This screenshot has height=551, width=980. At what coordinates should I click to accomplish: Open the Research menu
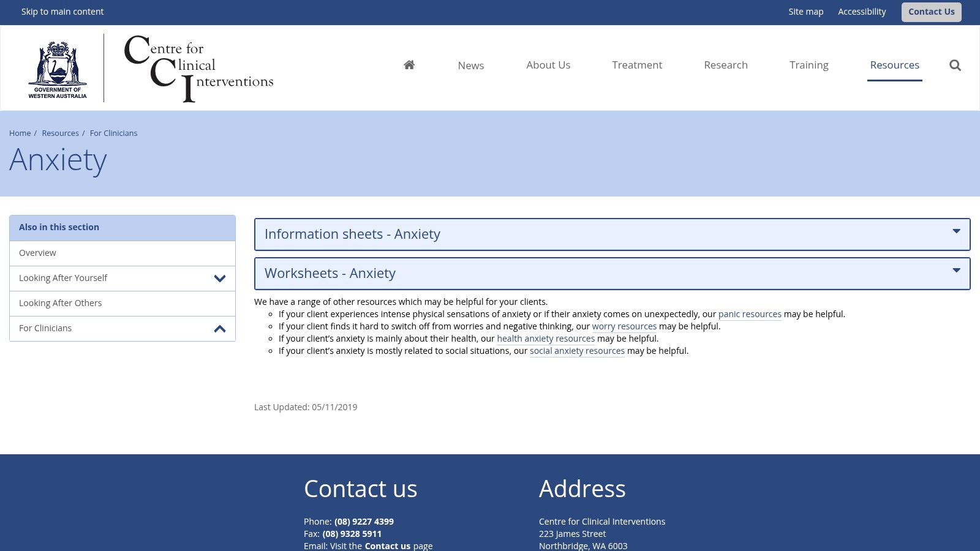(x=726, y=65)
